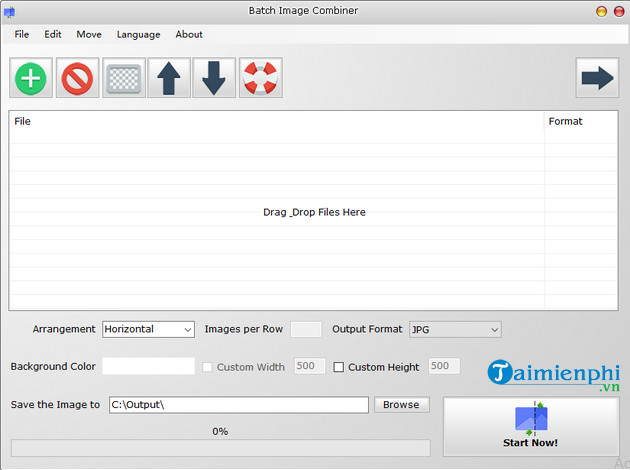This screenshot has height=470, width=630.
Task: Click the progress bar below 0%
Action: tap(221, 448)
